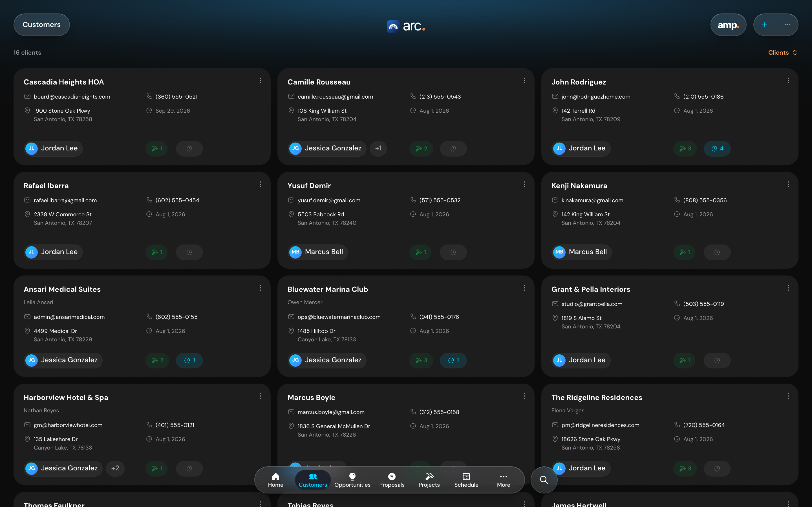The height and width of the screenshot is (507, 812).
Task: Open Cascadia Heights HOA kebab menu
Action: pos(261,81)
